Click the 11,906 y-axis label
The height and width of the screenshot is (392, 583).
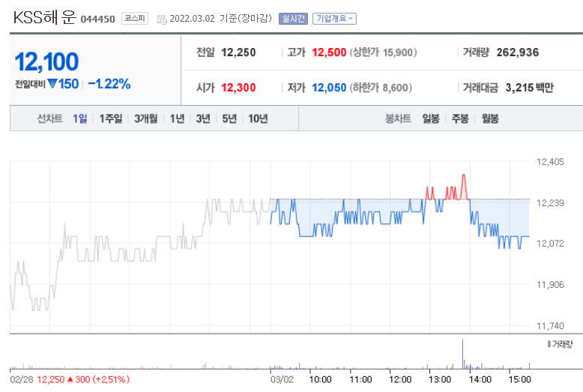(550, 285)
